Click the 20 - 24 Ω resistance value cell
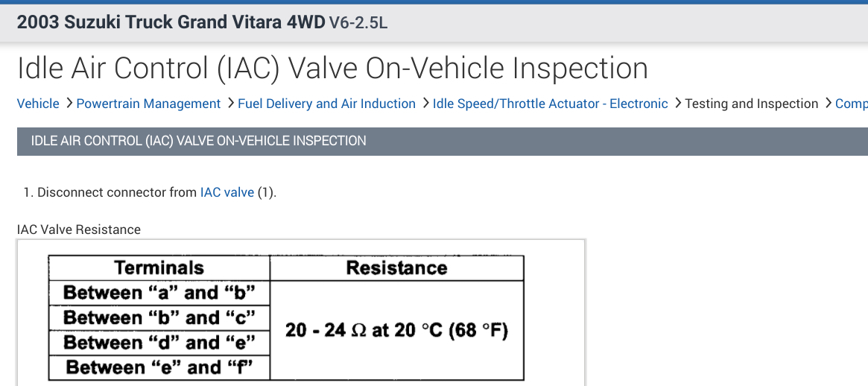Image resolution: width=868 pixels, height=386 pixels. (x=396, y=330)
